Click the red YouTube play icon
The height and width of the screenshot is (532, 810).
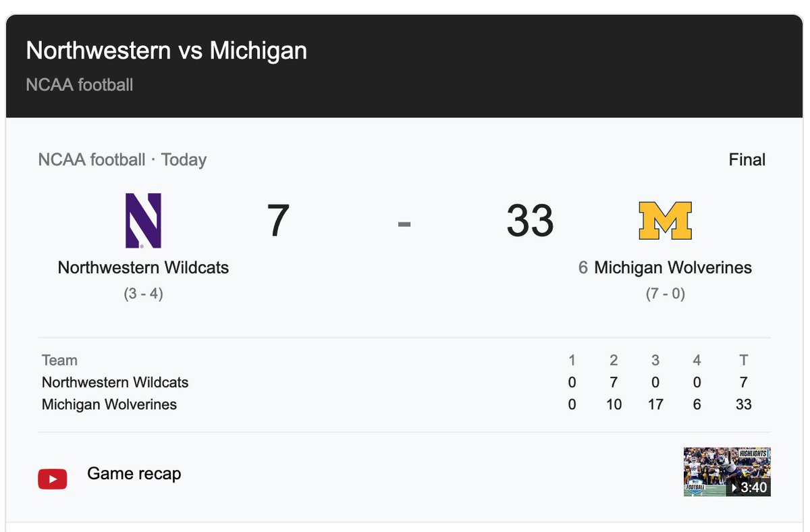coord(53,479)
